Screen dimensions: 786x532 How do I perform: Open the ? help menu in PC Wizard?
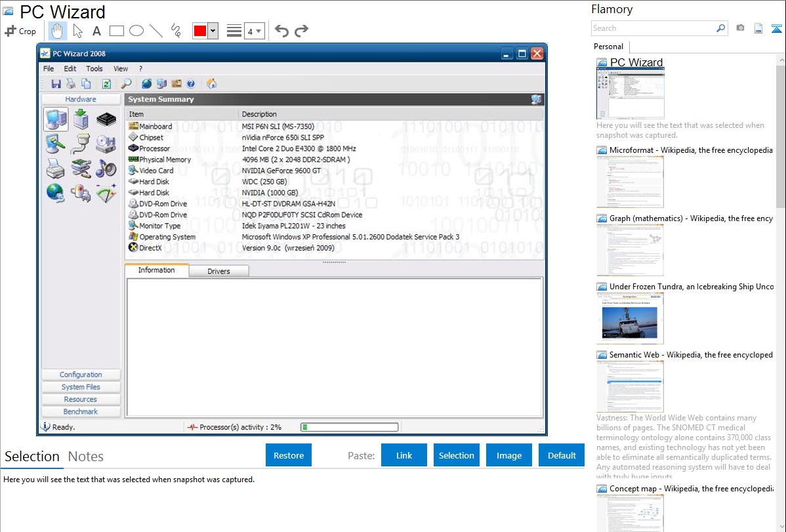[x=141, y=69]
